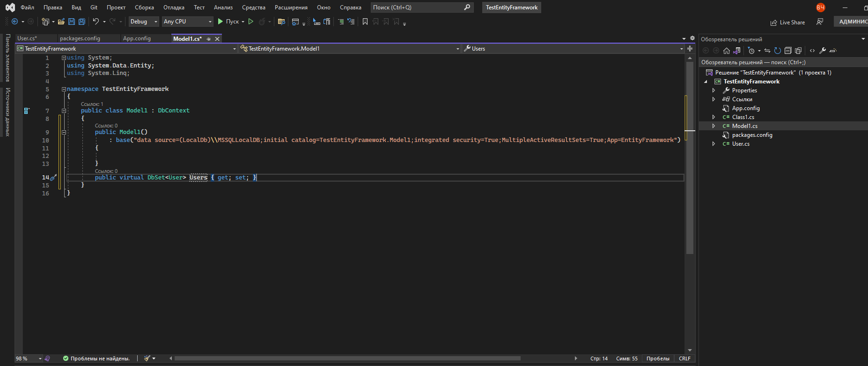The height and width of the screenshot is (366, 868).
Task: Open the Debug configuration dropdown
Action: pyautogui.click(x=144, y=22)
